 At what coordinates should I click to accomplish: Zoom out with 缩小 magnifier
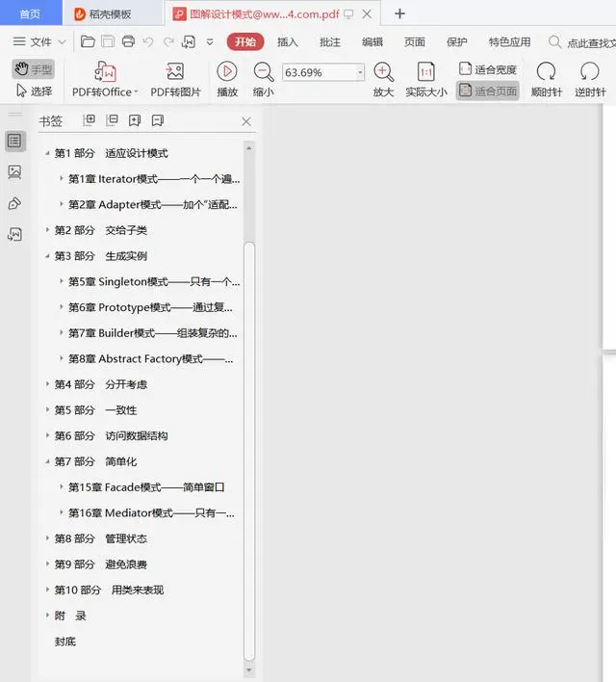tap(264, 79)
